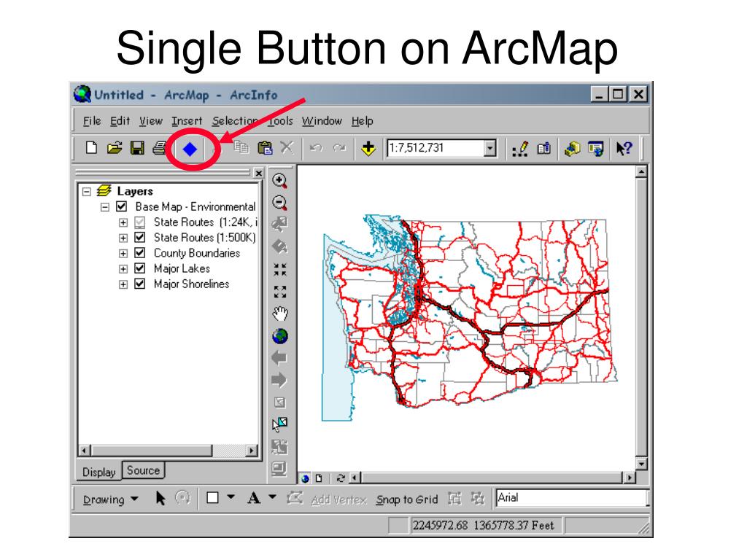Go to next extent arrow

click(x=279, y=380)
